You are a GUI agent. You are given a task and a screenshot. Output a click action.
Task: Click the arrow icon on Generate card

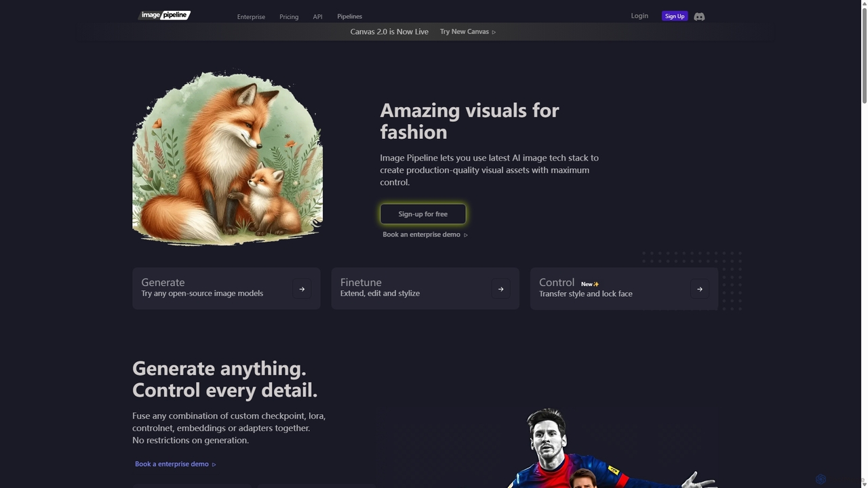click(x=302, y=289)
